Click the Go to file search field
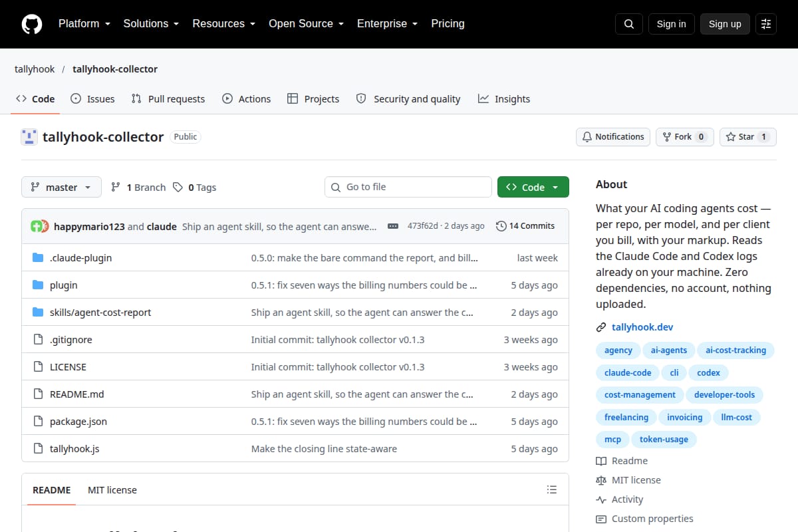 tap(408, 188)
